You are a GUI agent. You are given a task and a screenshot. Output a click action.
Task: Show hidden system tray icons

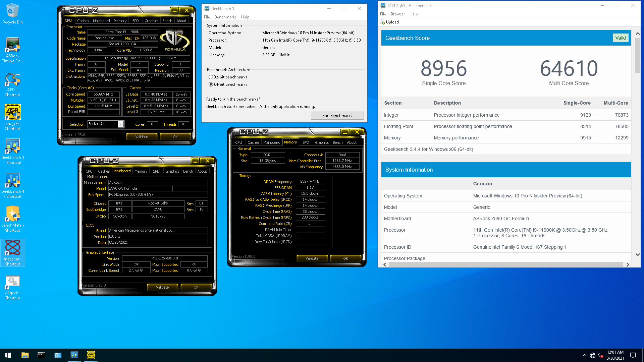[585, 355]
